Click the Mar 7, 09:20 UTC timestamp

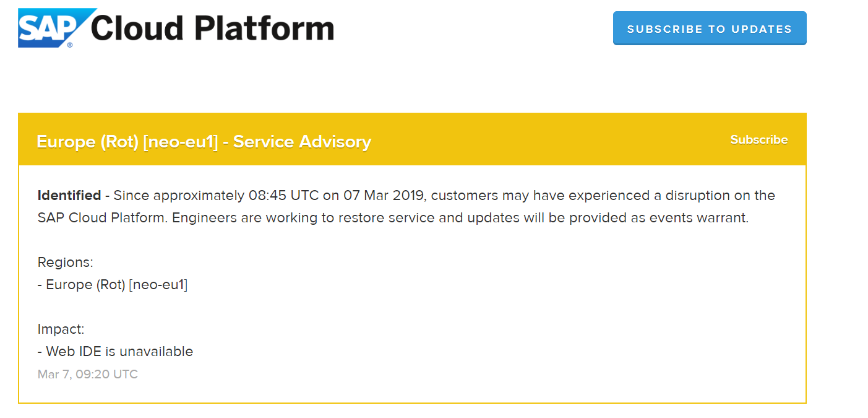(88, 374)
